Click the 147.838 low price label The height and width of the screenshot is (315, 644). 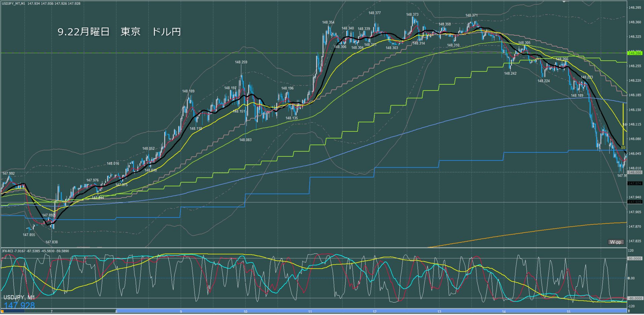coord(51,242)
